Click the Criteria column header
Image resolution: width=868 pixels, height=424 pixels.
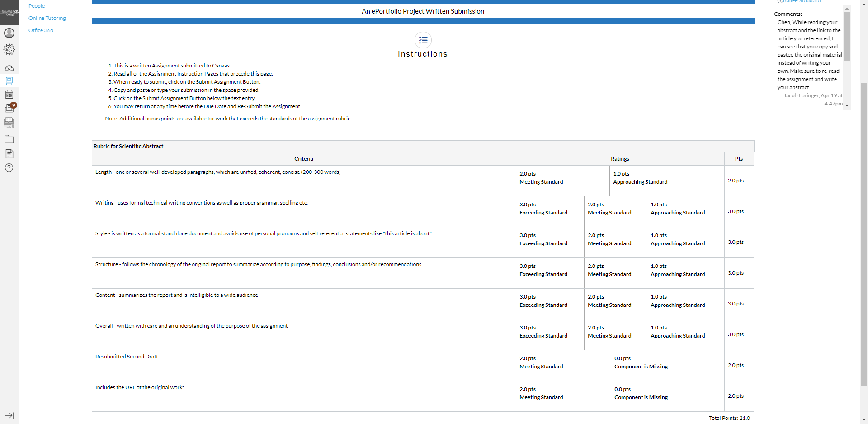coord(304,159)
